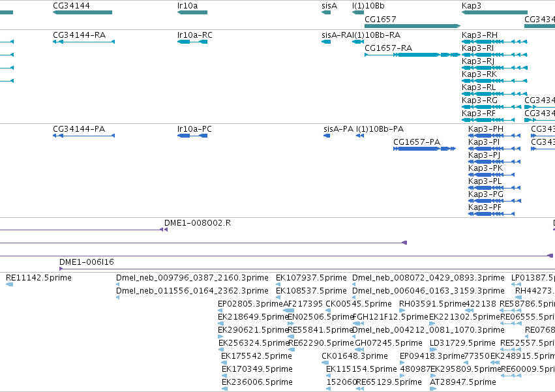555x392 pixels.
Task: Click the EK256324.5prime EST
Action: [221, 350]
